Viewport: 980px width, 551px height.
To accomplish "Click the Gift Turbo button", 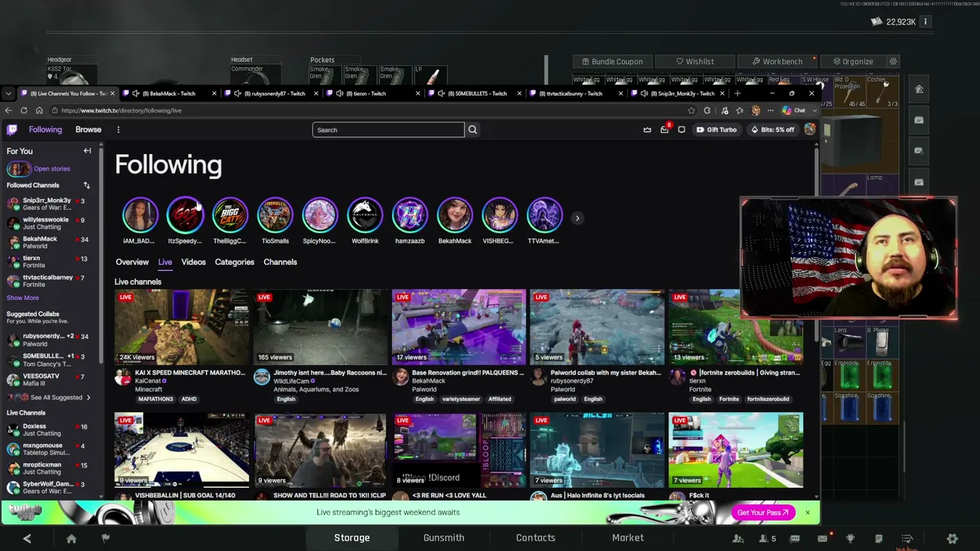I will (x=716, y=130).
